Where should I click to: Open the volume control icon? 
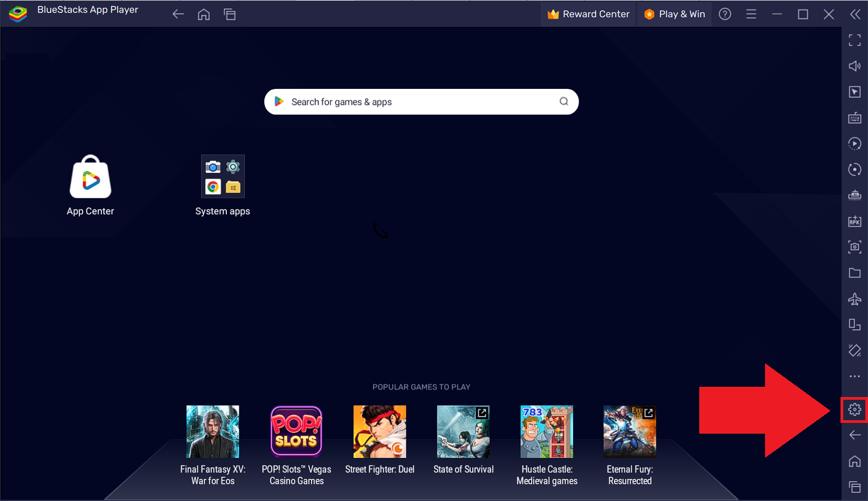pyautogui.click(x=855, y=66)
